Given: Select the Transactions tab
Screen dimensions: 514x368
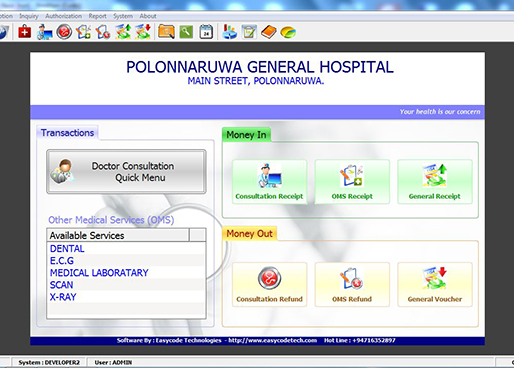Looking at the screenshot, I should pyautogui.click(x=67, y=133).
